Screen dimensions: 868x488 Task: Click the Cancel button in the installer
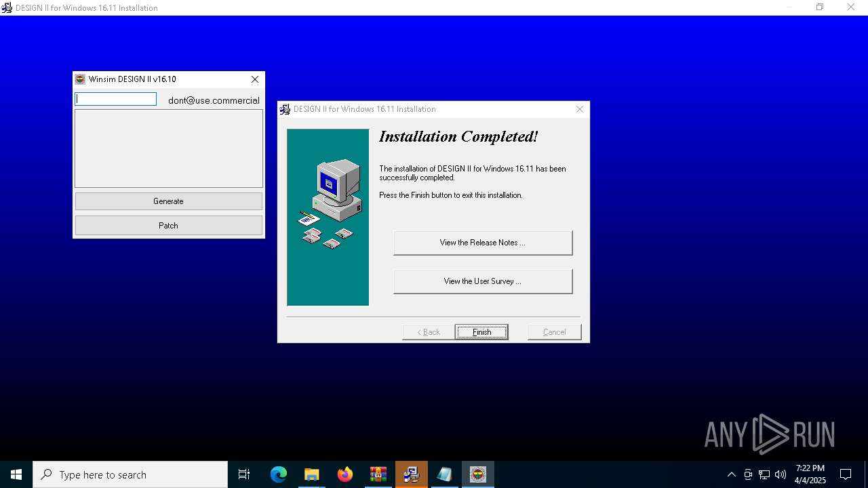click(554, 332)
